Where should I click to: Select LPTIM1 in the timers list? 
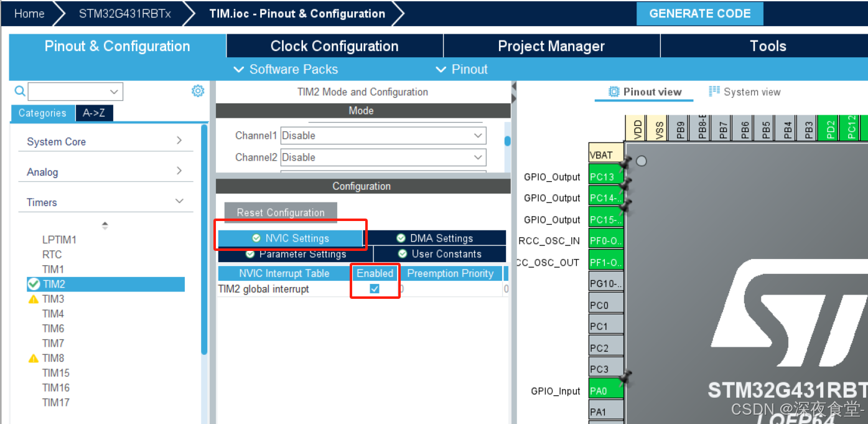pos(59,240)
